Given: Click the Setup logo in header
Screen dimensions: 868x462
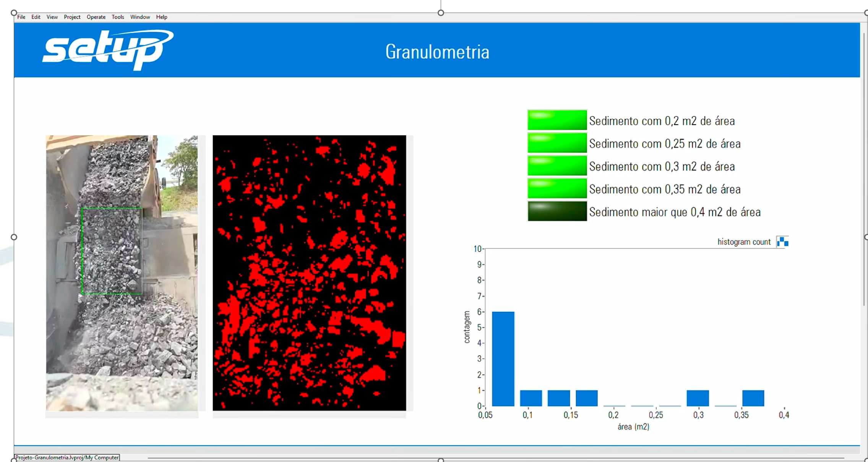Looking at the screenshot, I should pos(108,50).
